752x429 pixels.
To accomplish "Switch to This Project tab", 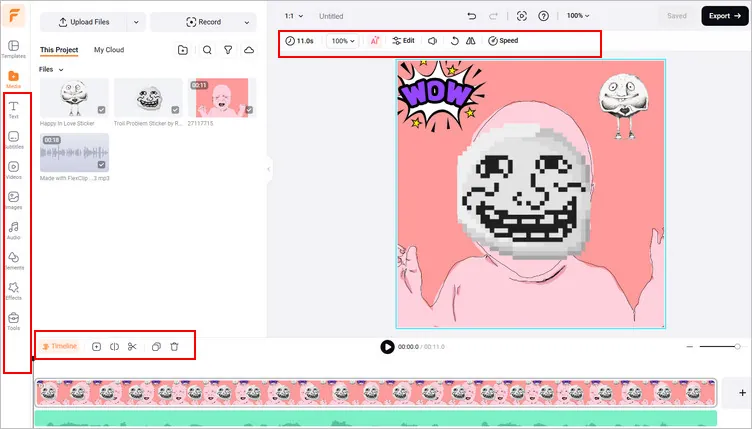I will pyautogui.click(x=59, y=50).
